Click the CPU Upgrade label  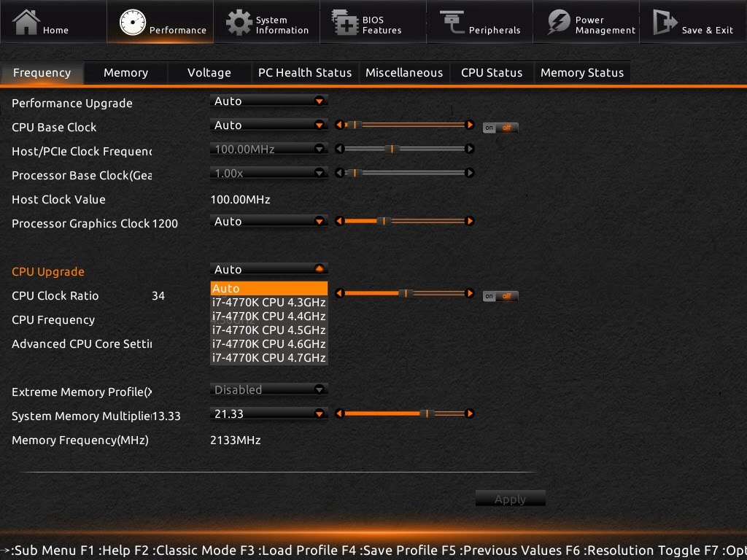click(48, 271)
